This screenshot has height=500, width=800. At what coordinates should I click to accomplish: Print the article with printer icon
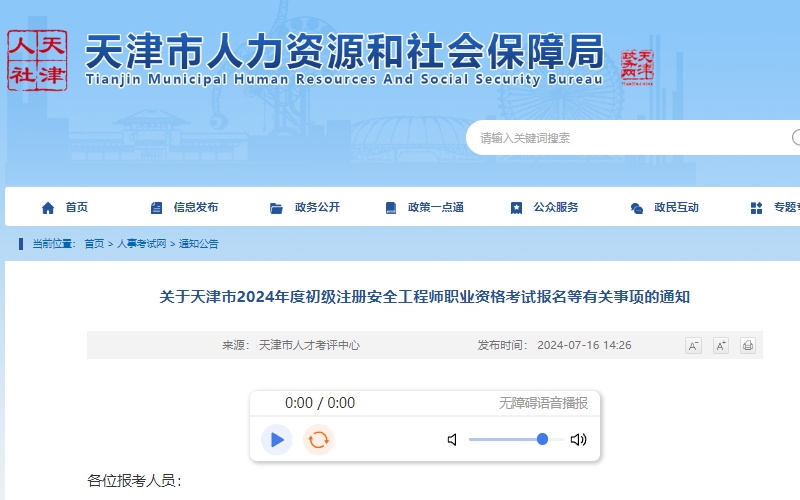(747, 345)
